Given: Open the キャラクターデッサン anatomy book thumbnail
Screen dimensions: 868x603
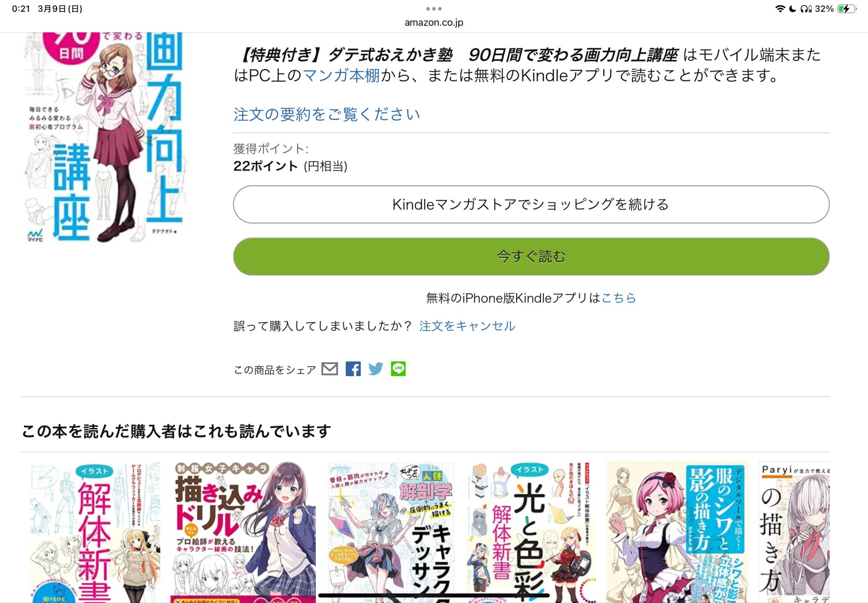Looking at the screenshot, I should (x=391, y=532).
